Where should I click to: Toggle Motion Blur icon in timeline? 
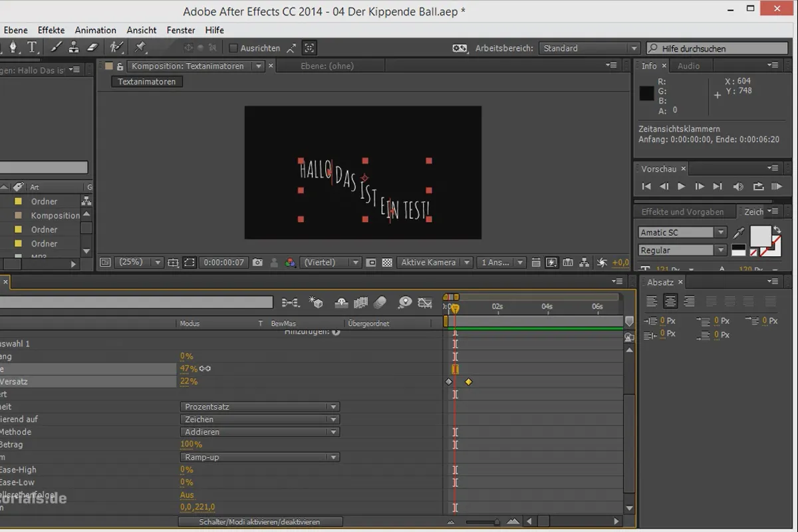point(379,303)
